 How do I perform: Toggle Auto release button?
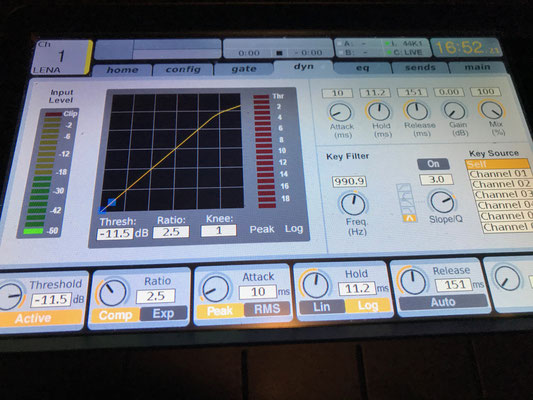click(443, 302)
